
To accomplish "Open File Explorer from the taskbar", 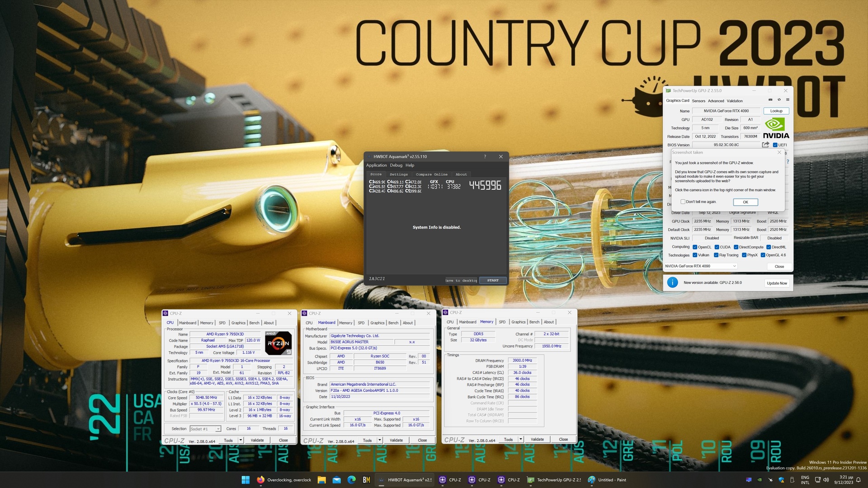I will [x=321, y=480].
